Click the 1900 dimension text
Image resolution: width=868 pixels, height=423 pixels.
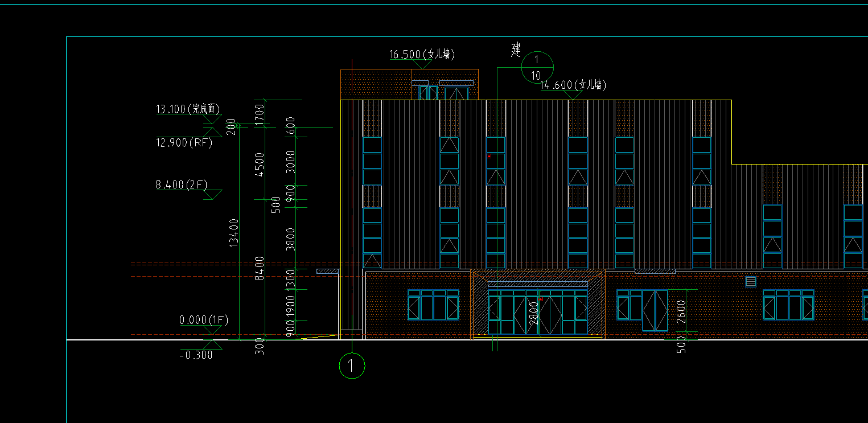[x=290, y=306]
